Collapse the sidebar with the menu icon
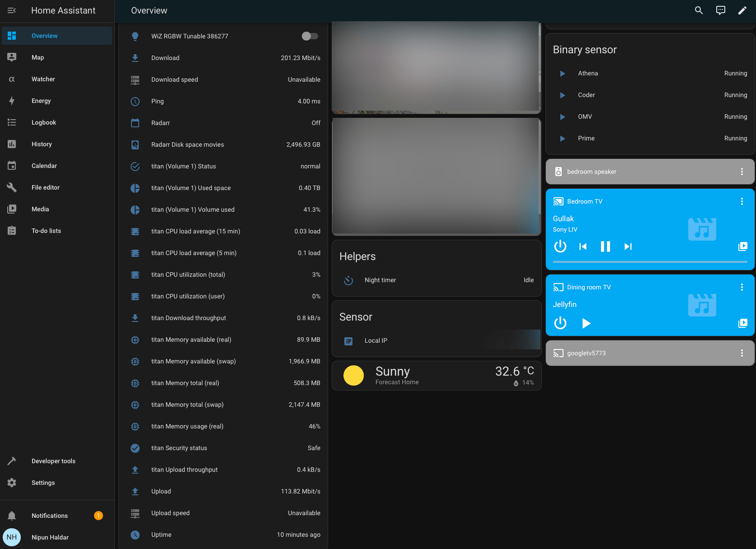Viewport: 756px width, 549px height. [x=11, y=10]
